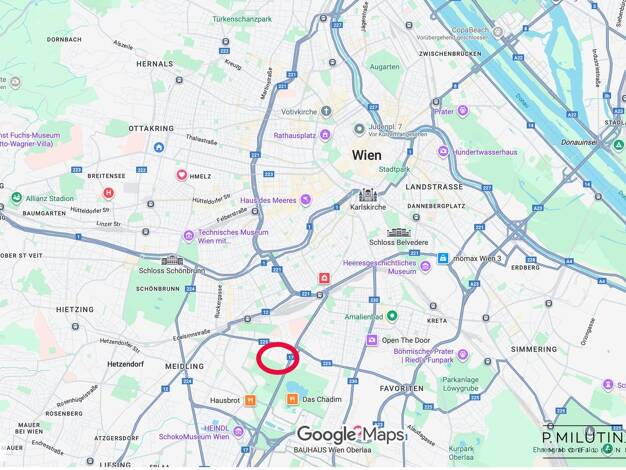Image resolution: width=626 pixels, height=470 pixels.
Task: Click the Votivkirche church marker icon
Action: coord(326,111)
